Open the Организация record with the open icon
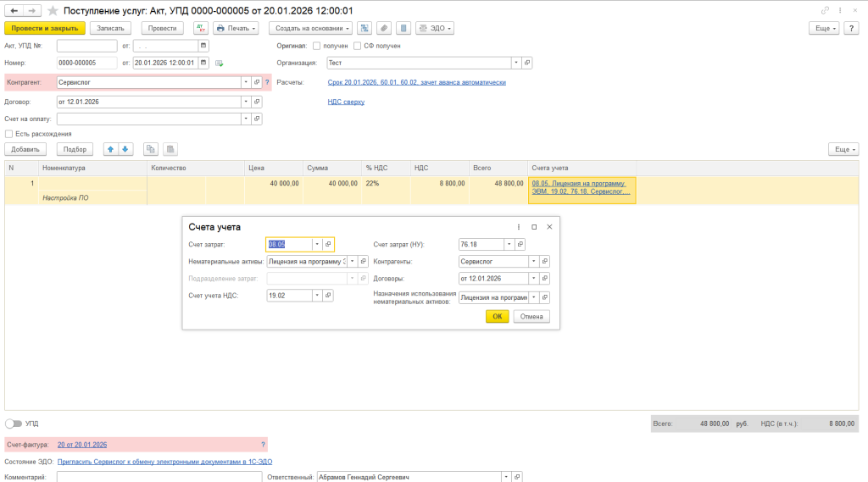868x482 pixels. pos(527,63)
